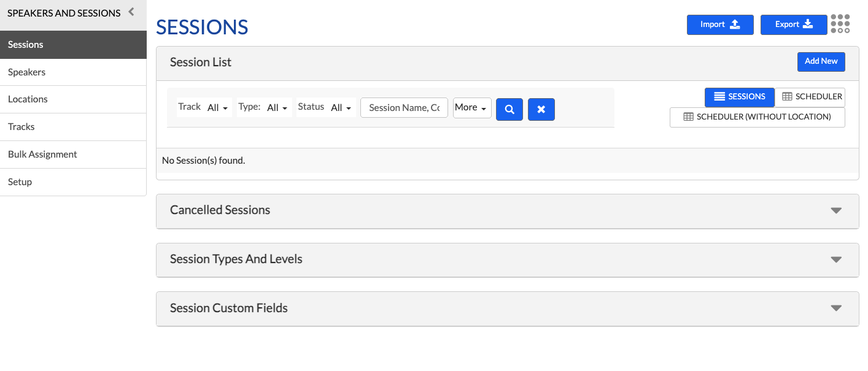Viewport: 868px width, 371px height.
Task: Switch to Scheduler (Without Location) view
Action: pyautogui.click(x=757, y=117)
